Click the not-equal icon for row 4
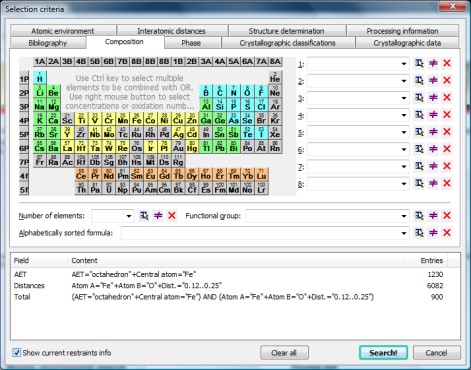 (433, 115)
